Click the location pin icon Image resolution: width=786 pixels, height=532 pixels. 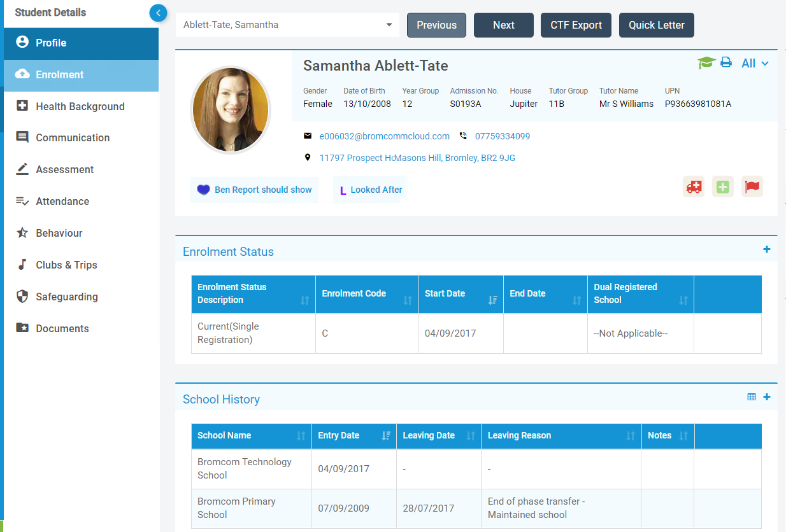coord(308,158)
